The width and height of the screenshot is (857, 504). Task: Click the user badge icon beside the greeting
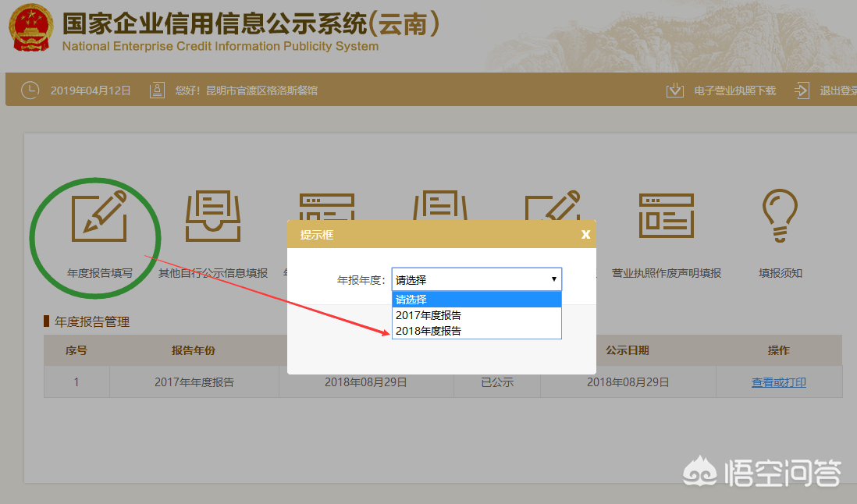pyautogui.click(x=157, y=89)
